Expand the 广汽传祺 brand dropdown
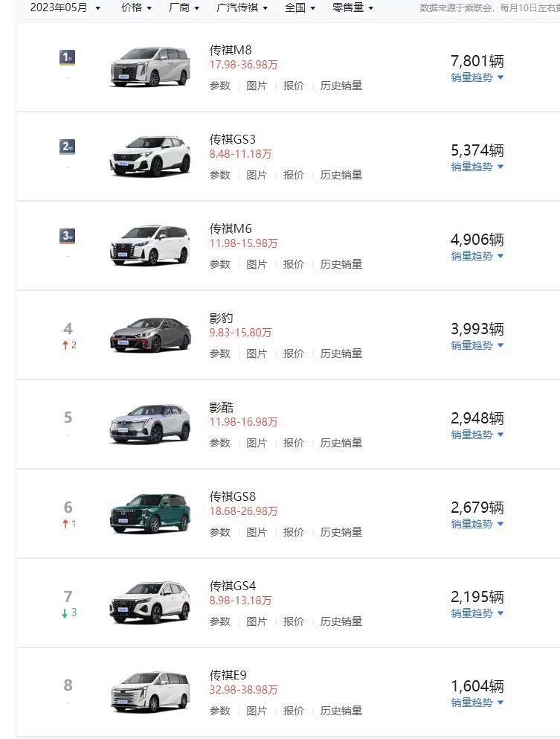This screenshot has height=739, width=560. coord(241,8)
